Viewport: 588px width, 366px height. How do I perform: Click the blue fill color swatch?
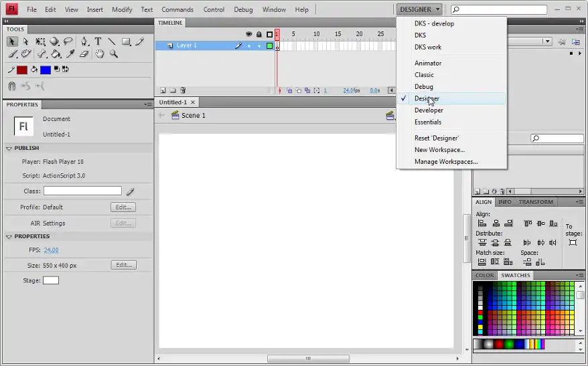click(x=45, y=70)
